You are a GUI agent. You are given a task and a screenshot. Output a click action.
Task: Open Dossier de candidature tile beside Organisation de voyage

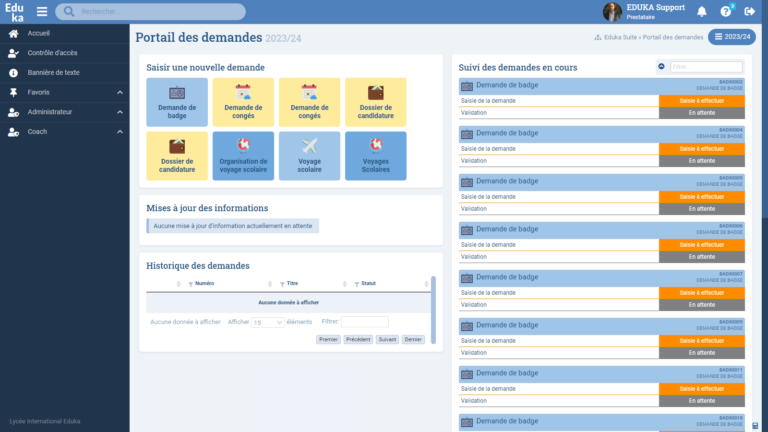pos(177,156)
